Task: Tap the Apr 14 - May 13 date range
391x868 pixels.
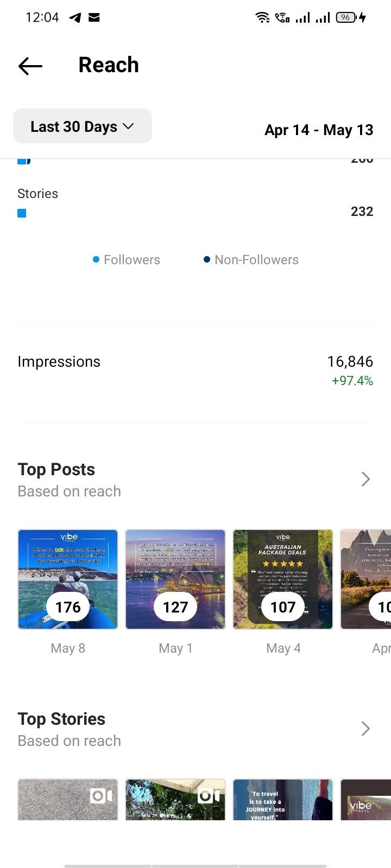Action: click(x=319, y=130)
